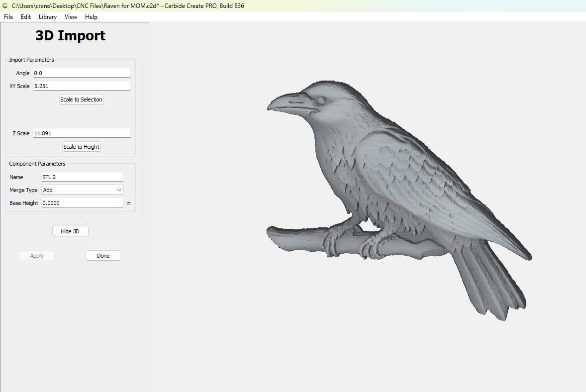Image resolution: width=586 pixels, height=392 pixels.
Task: Focus the XY Scale value field
Action: point(82,86)
